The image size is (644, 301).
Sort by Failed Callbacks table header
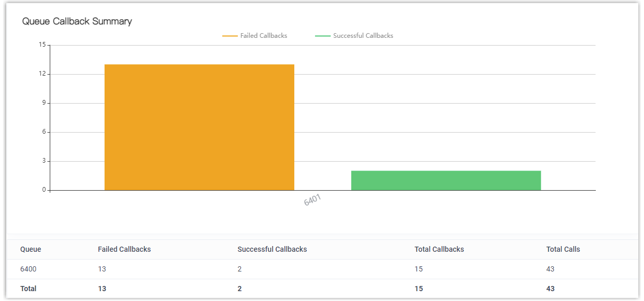(124, 249)
